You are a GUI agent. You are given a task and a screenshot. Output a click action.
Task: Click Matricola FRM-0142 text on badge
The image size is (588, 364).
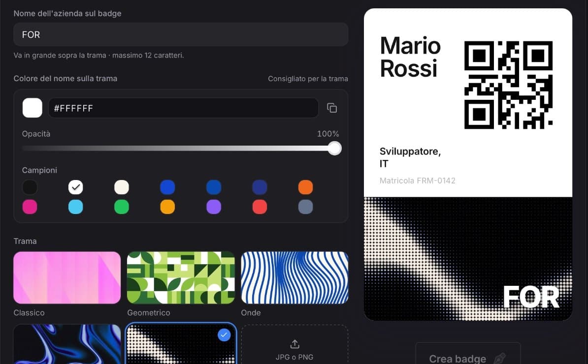(418, 181)
